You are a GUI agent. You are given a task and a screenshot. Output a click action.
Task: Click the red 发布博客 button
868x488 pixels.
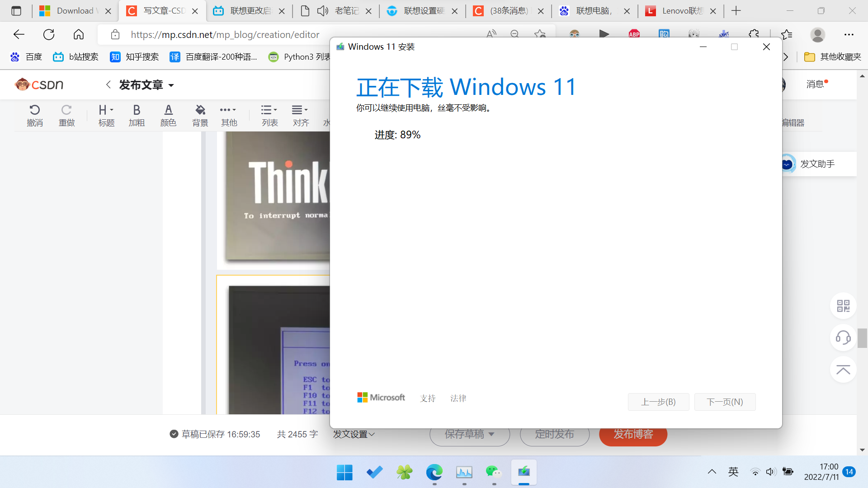(633, 434)
